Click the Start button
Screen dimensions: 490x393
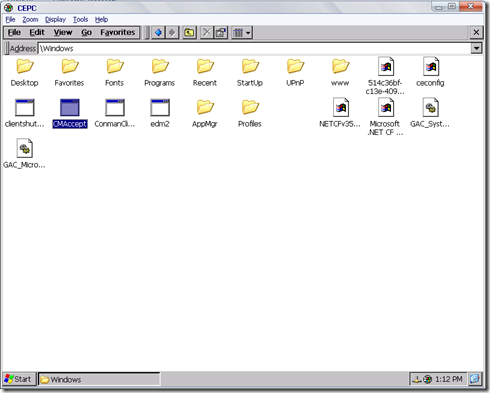click(x=19, y=379)
